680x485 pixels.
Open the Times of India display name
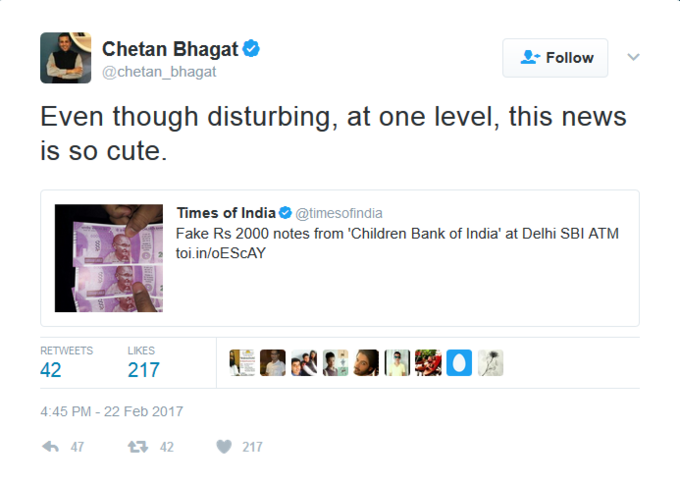226,213
